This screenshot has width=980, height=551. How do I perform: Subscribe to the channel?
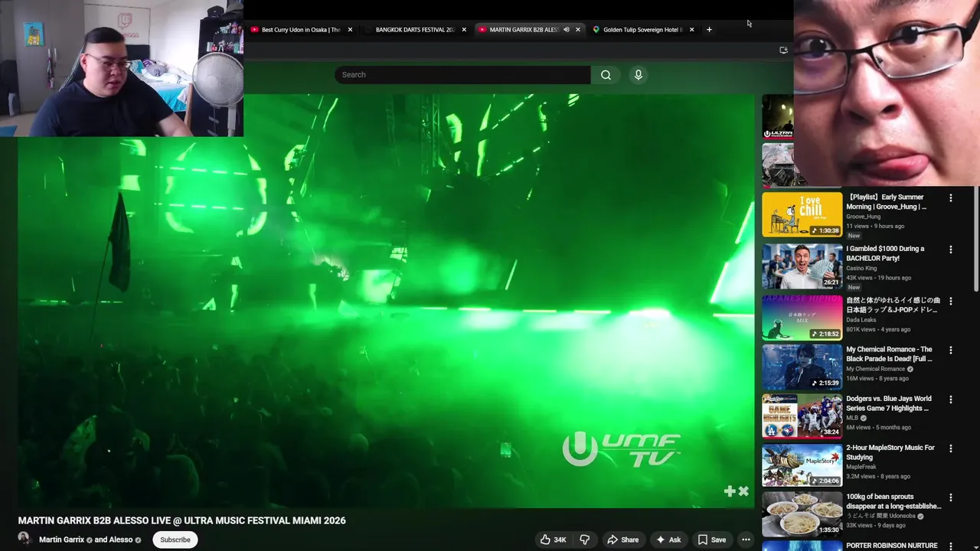175,540
